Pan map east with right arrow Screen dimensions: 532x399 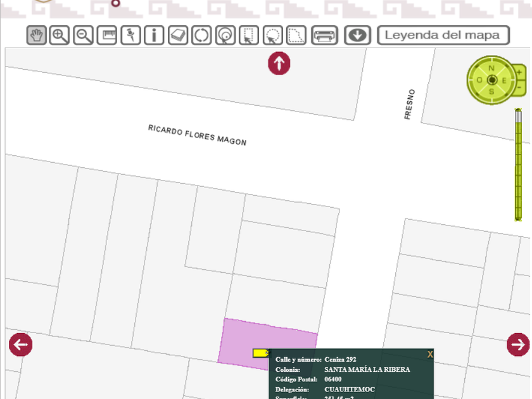[518, 345]
